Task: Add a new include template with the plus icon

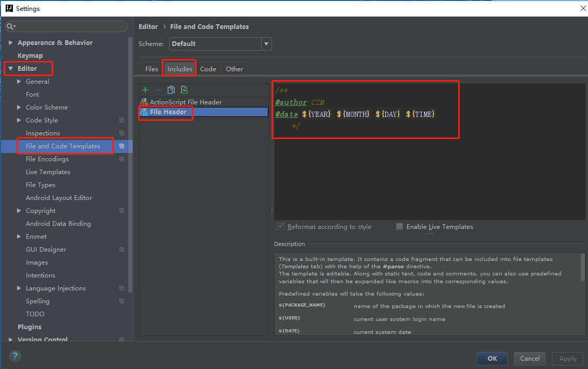Action: click(145, 90)
